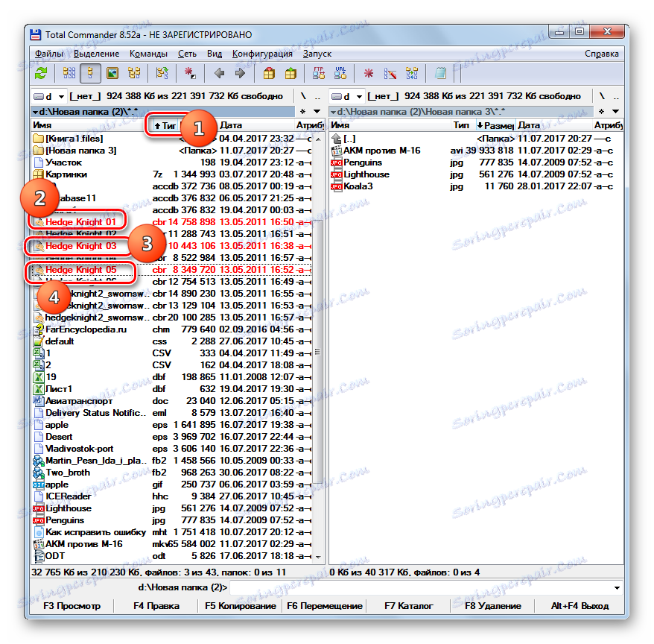Screen dimensions: 654x644
Task: Click the green Reread source refresh icon
Action: click(41, 74)
